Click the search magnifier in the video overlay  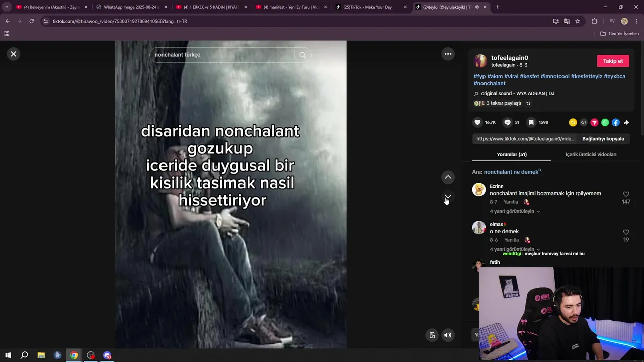click(x=302, y=55)
